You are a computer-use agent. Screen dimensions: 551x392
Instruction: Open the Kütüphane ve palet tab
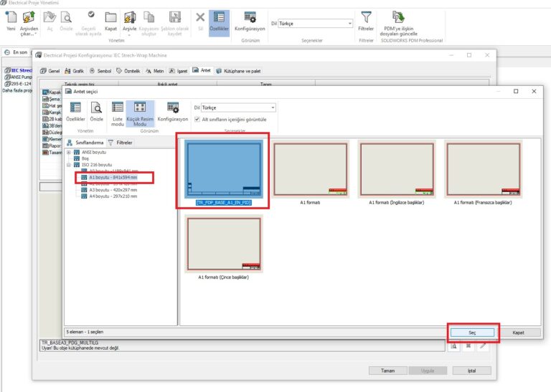[x=242, y=71]
